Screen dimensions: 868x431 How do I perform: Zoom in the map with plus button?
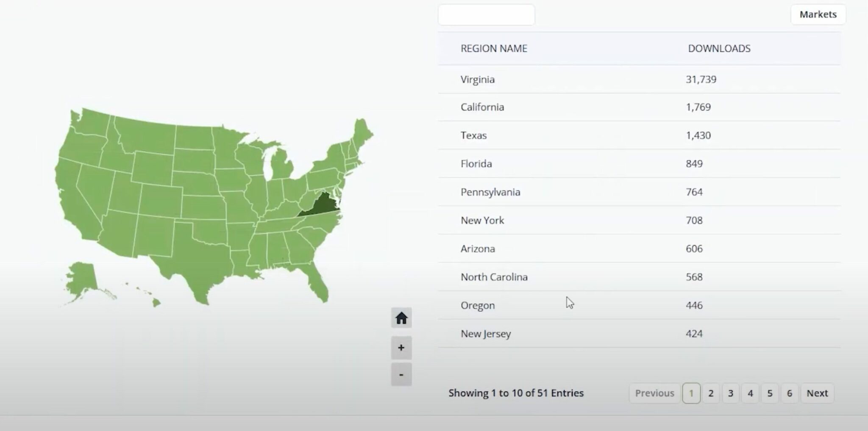[x=401, y=348]
